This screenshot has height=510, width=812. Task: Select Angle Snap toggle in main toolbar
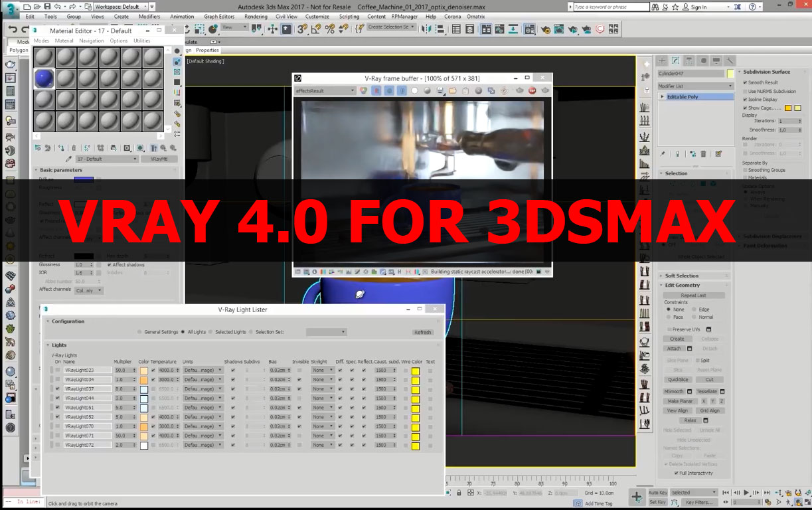[316, 29]
